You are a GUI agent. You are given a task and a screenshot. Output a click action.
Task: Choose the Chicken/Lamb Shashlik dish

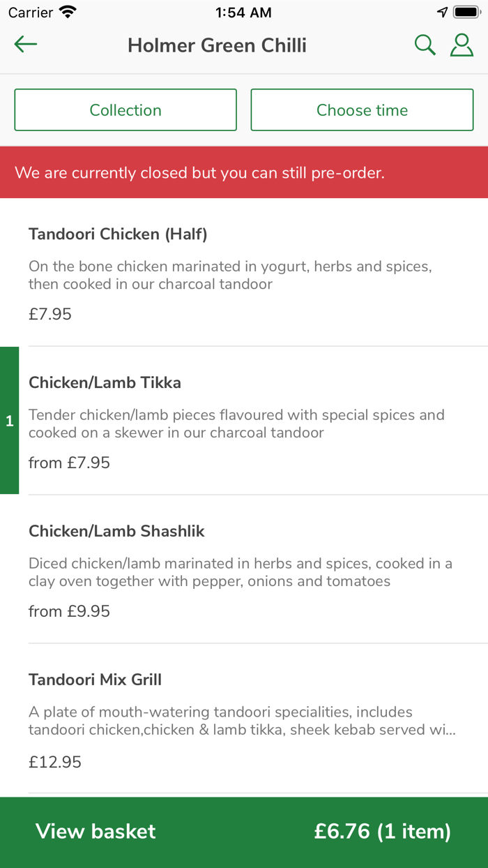[x=116, y=532]
